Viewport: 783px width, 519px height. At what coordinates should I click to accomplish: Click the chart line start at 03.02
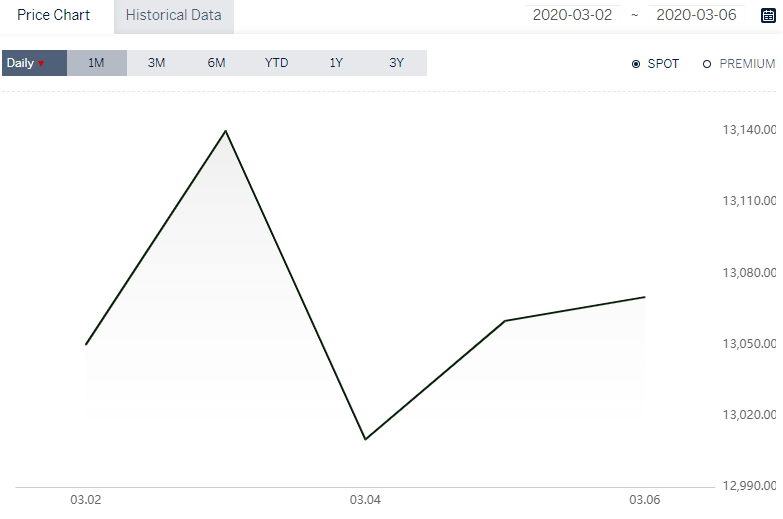tap(86, 344)
